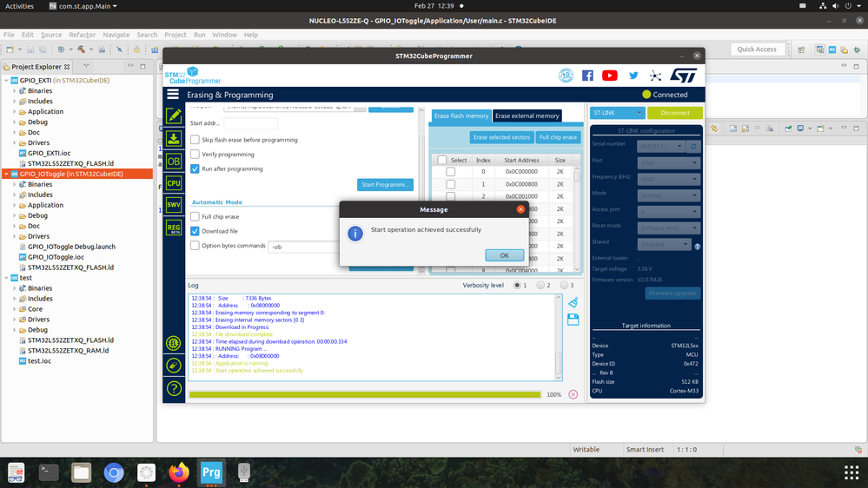Image resolution: width=868 pixels, height=488 pixels.
Task: Click the Start Programming button
Action: click(x=385, y=184)
